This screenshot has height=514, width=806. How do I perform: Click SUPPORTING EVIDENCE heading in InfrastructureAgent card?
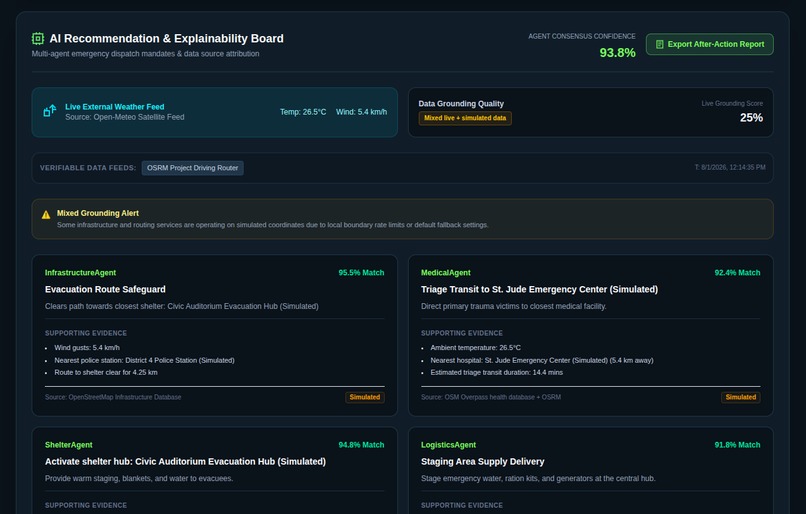pyautogui.click(x=86, y=333)
